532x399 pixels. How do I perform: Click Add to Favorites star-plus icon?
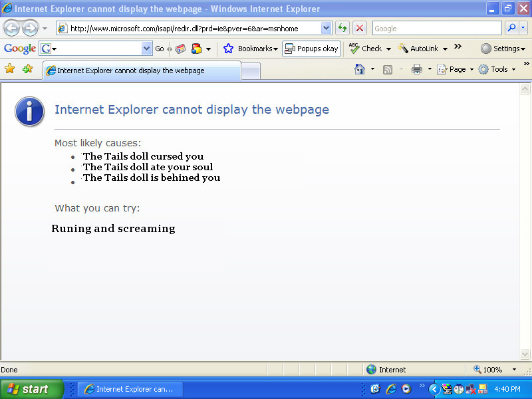pyautogui.click(x=27, y=69)
